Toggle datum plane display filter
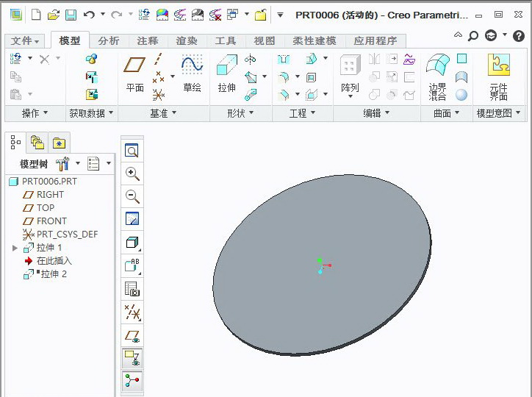This screenshot has height=397, width=532. [x=132, y=336]
